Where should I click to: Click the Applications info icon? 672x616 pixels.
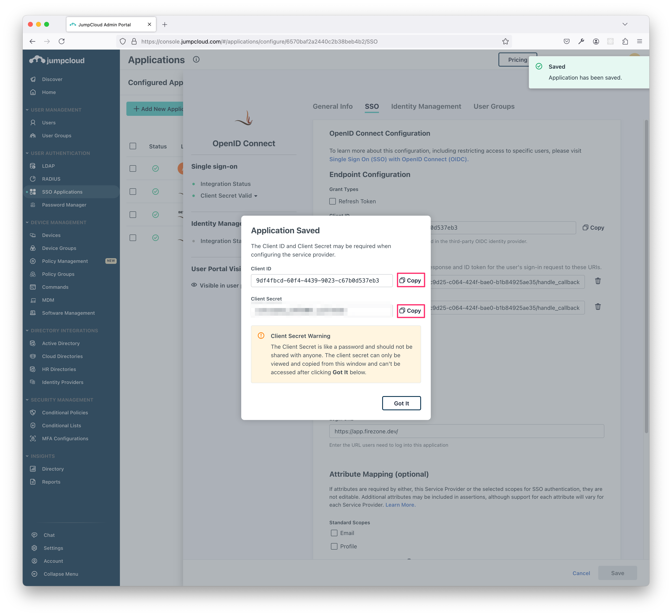[x=196, y=59]
